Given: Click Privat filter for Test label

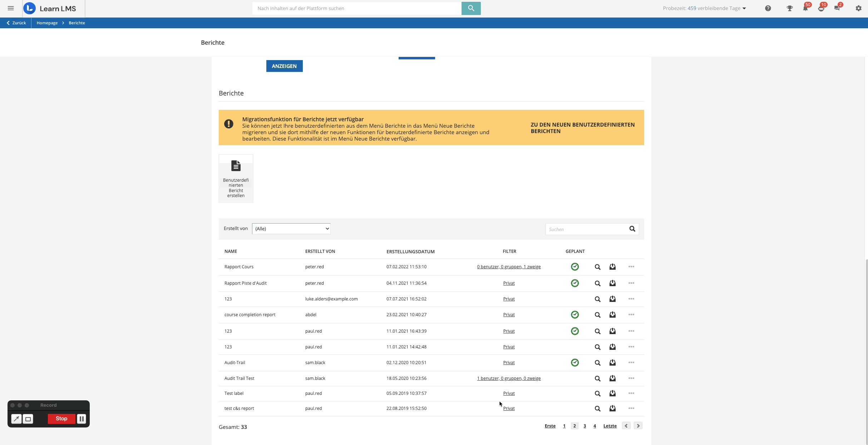Looking at the screenshot, I should pyautogui.click(x=509, y=393).
